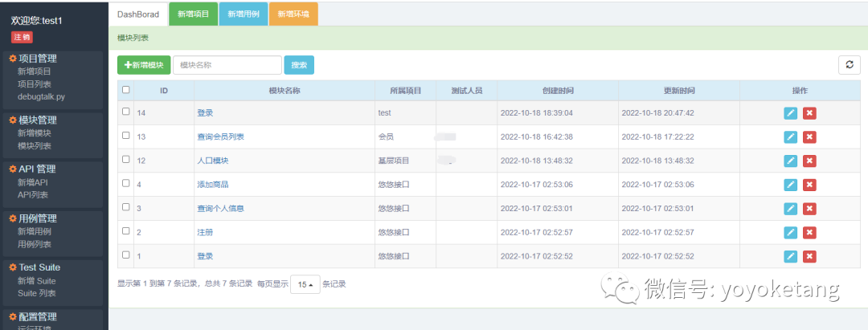Open 模块列表 in the sidebar
Image resolution: width=868 pixels, height=330 pixels.
click(x=35, y=146)
